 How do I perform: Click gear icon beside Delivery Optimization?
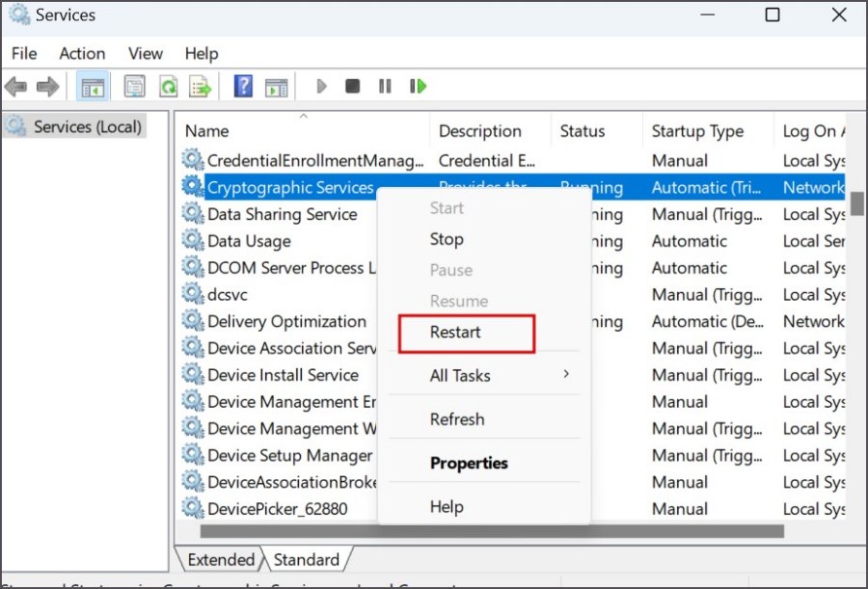(193, 320)
